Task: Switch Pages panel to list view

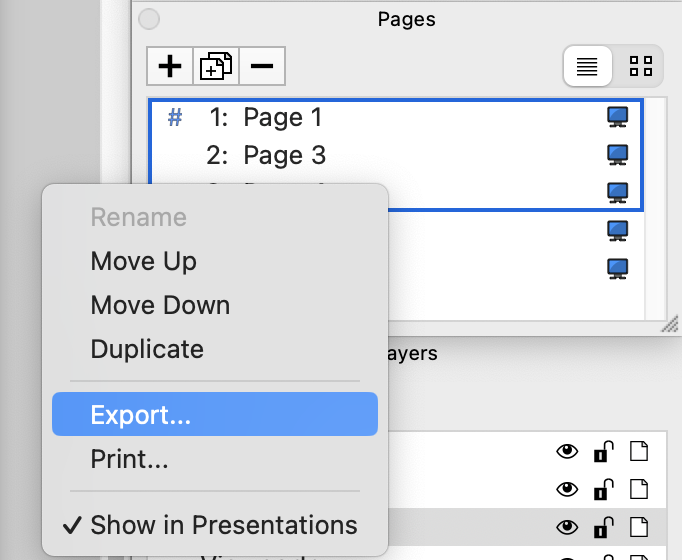Action: (588, 66)
